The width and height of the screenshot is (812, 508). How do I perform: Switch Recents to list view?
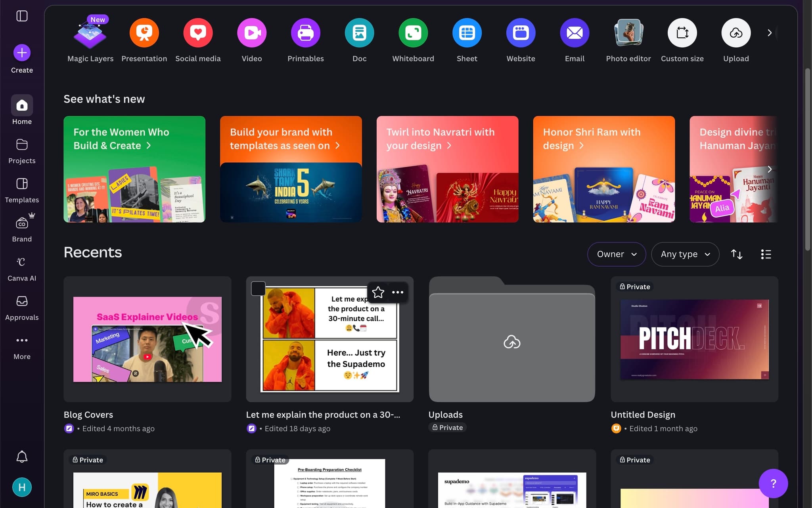[766, 254]
